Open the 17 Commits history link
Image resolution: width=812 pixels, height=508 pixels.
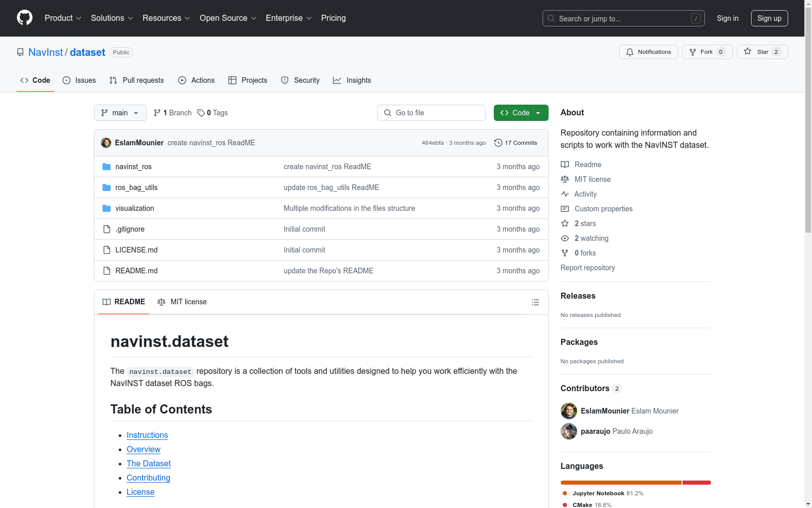(x=516, y=143)
